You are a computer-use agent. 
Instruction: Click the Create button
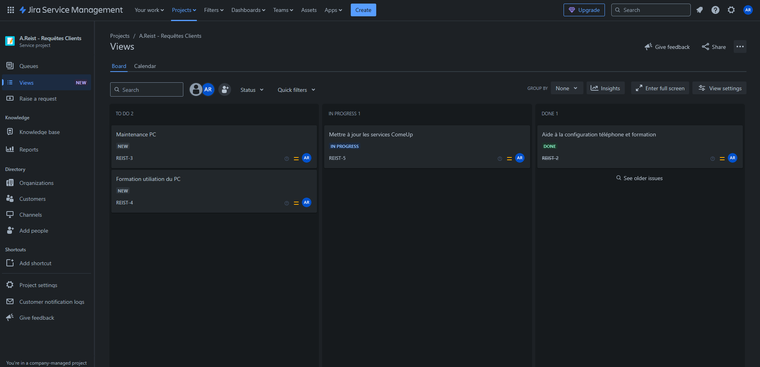pyautogui.click(x=363, y=10)
